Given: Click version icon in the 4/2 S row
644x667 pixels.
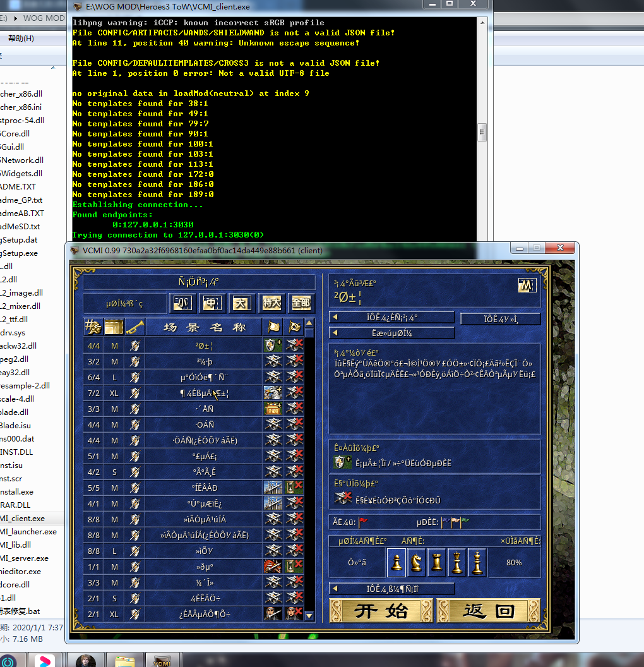Looking at the screenshot, I should point(134,472).
